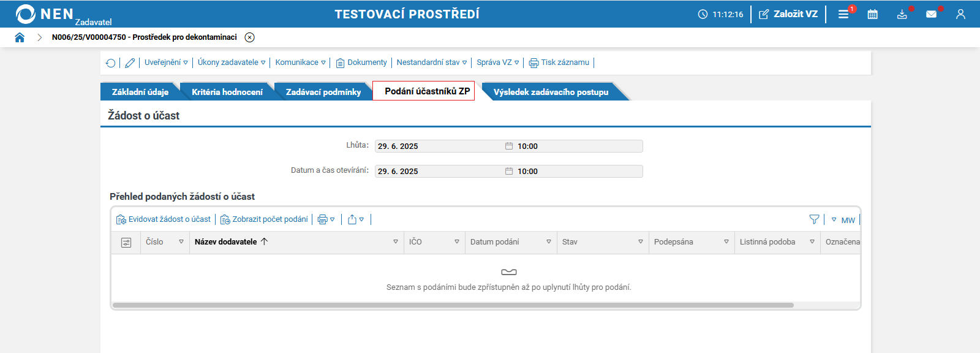Open Zadávací podmínky tab
The height and width of the screenshot is (353, 980).
(x=323, y=92)
